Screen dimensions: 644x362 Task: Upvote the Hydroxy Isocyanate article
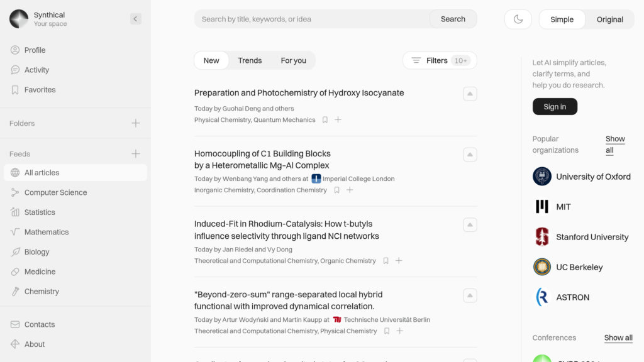pyautogui.click(x=470, y=94)
